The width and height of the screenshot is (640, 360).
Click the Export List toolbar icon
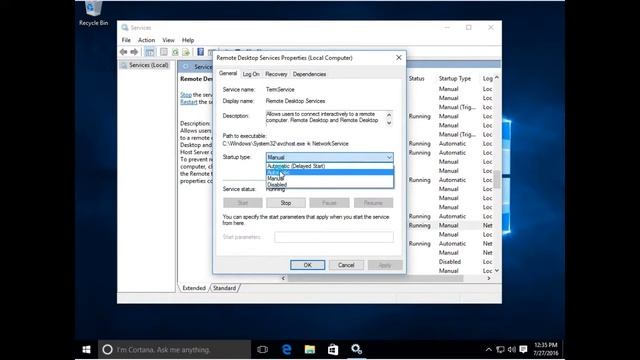(186, 52)
